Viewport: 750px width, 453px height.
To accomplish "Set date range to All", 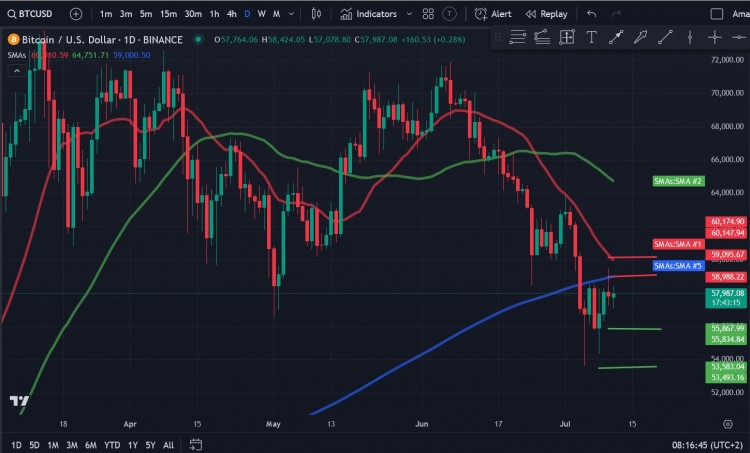I will pos(168,445).
